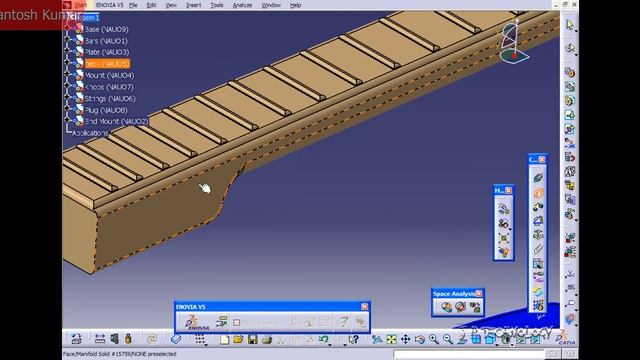Click the Clash icon in Space Analysis
The image size is (640, 360).
446,307
